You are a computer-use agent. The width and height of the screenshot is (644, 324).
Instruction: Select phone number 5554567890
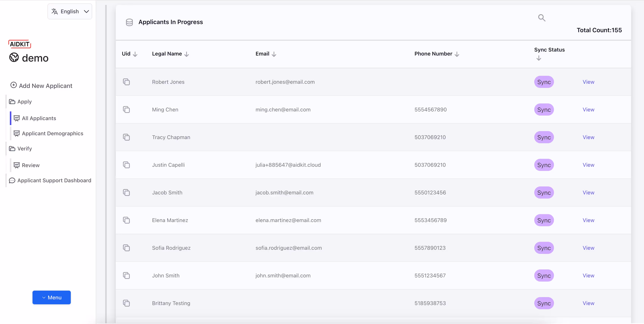click(431, 109)
